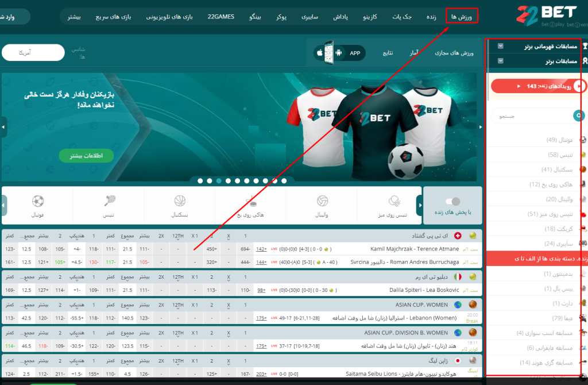
Task: Expand the بیشتر more menu
Action: (74, 17)
